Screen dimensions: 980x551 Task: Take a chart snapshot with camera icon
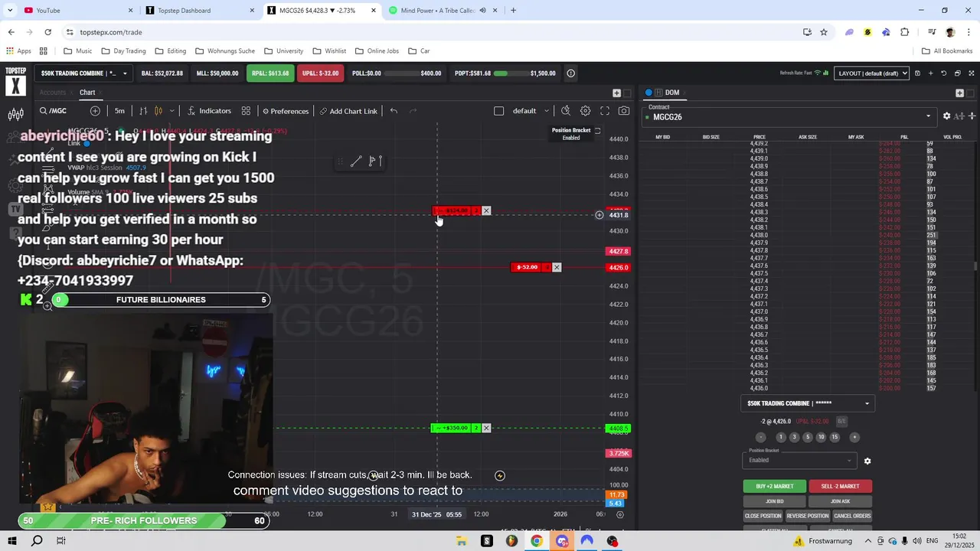pyautogui.click(x=624, y=111)
